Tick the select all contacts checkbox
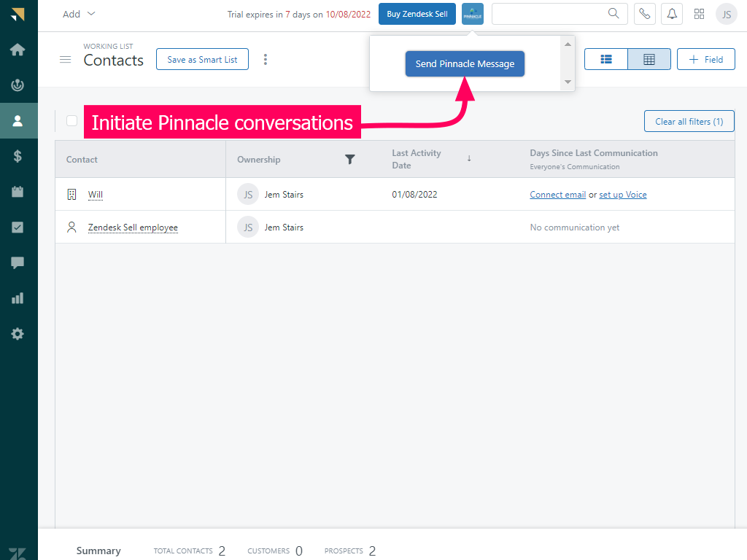Viewport: 747px width, 560px height. tap(71, 121)
